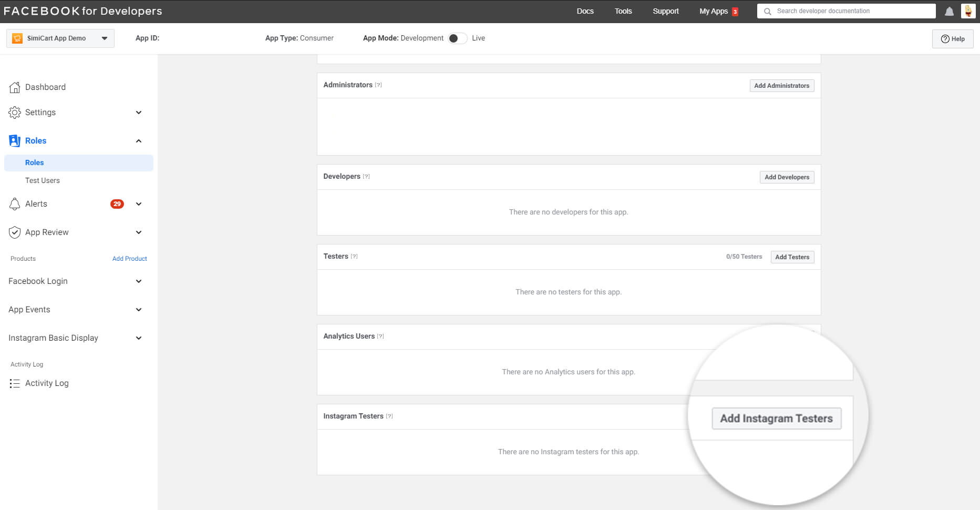Open Dashboard in the sidebar

coord(45,87)
